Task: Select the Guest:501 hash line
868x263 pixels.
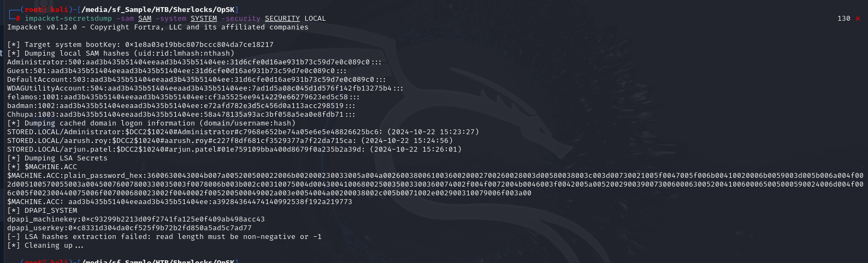Action: [176, 71]
